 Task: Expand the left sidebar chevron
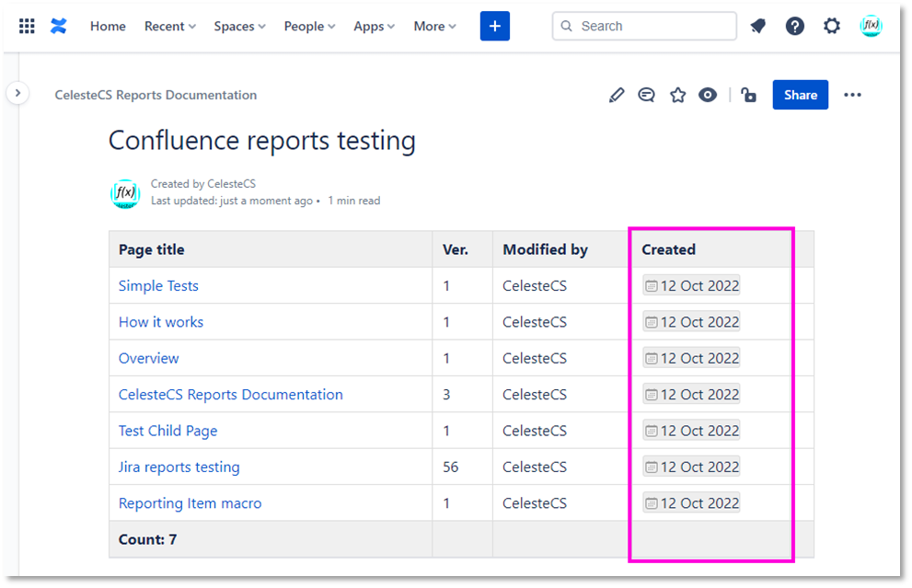point(18,93)
